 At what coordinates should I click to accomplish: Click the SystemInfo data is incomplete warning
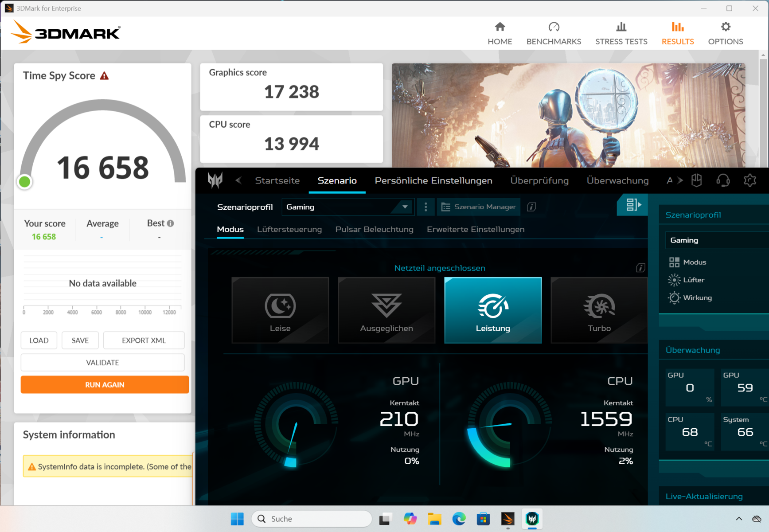tap(108, 466)
